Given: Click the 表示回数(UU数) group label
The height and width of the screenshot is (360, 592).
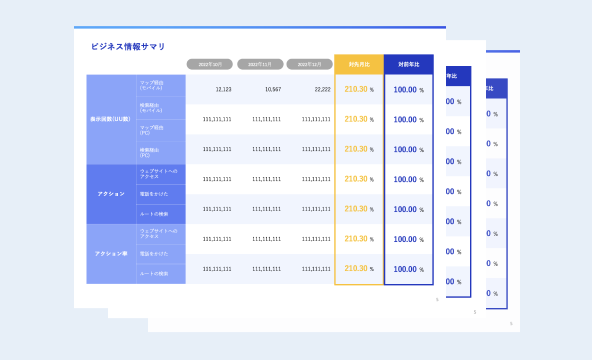Looking at the screenshot, I should [111, 119].
